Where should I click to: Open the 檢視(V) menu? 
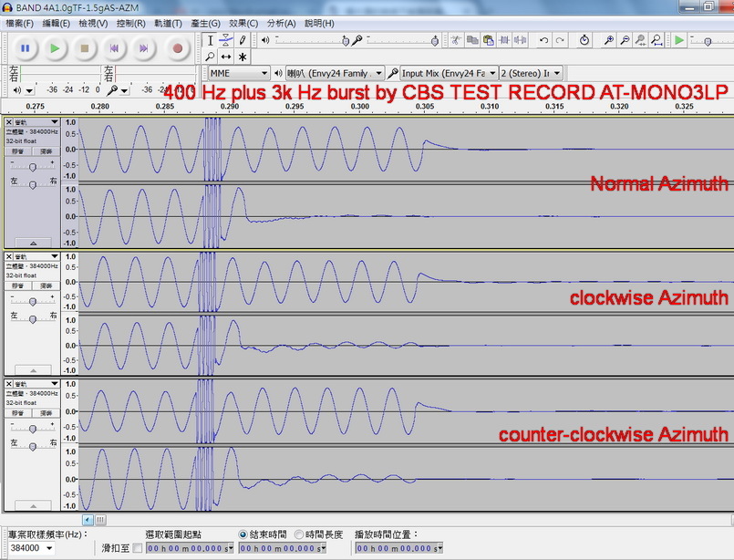[93, 24]
